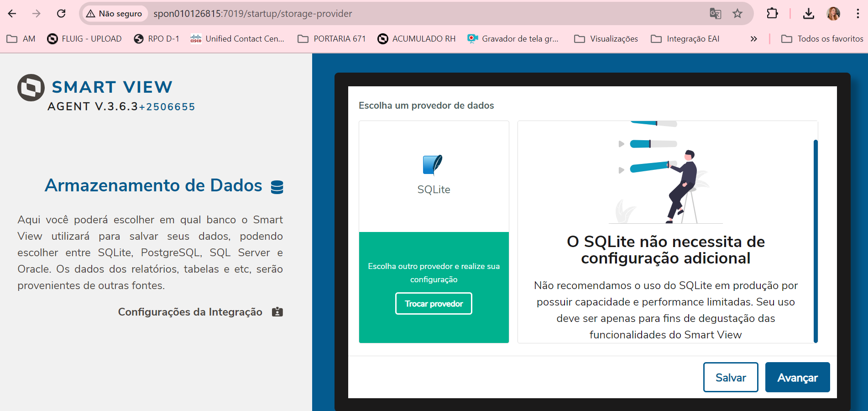This screenshot has height=411, width=868.
Task: Go back to the previous page
Action: tap(12, 14)
